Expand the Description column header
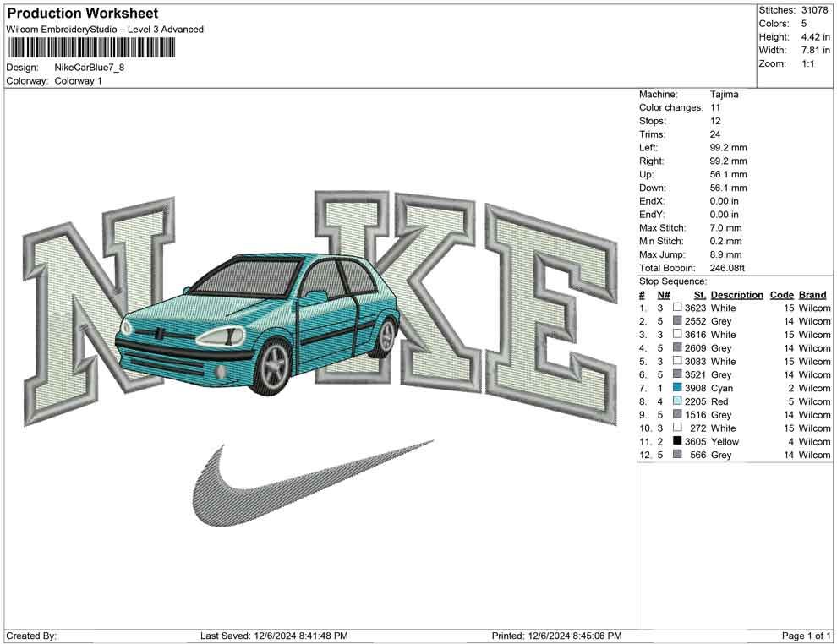This screenshot has height=644, width=837. coord(736,294)
